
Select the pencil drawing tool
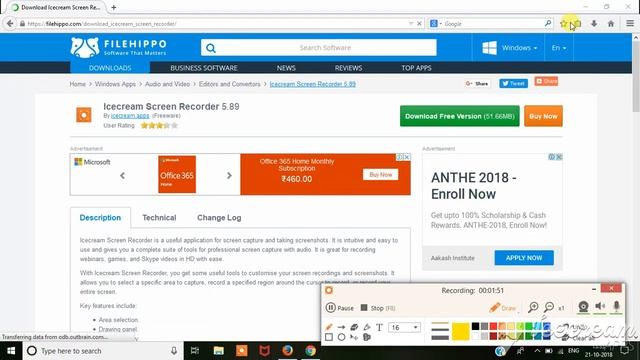[x=329, y=327]
